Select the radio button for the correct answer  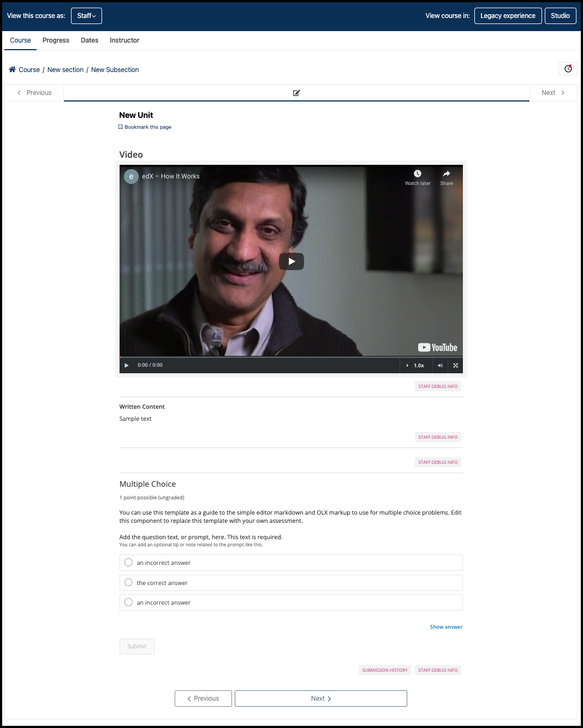pos(128,582)
